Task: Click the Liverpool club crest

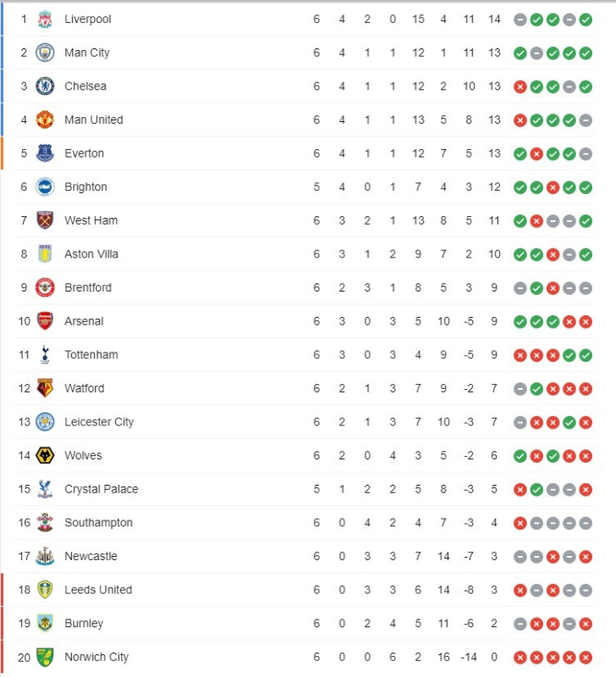Action: coord(45,19)
